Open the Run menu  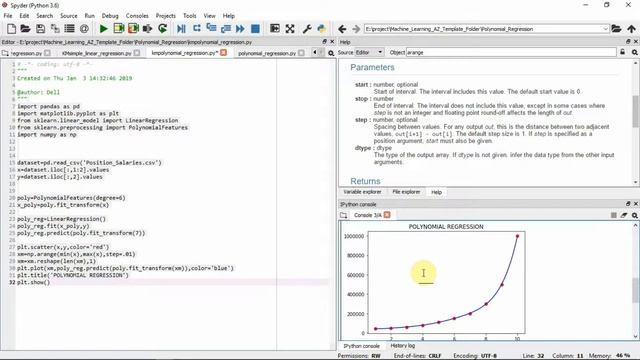click(x=89, y=16)
